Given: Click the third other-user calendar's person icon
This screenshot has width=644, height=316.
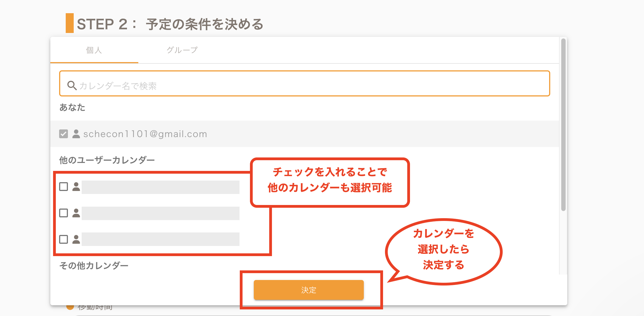Looking at the screenshot, I should coord(76,239).
